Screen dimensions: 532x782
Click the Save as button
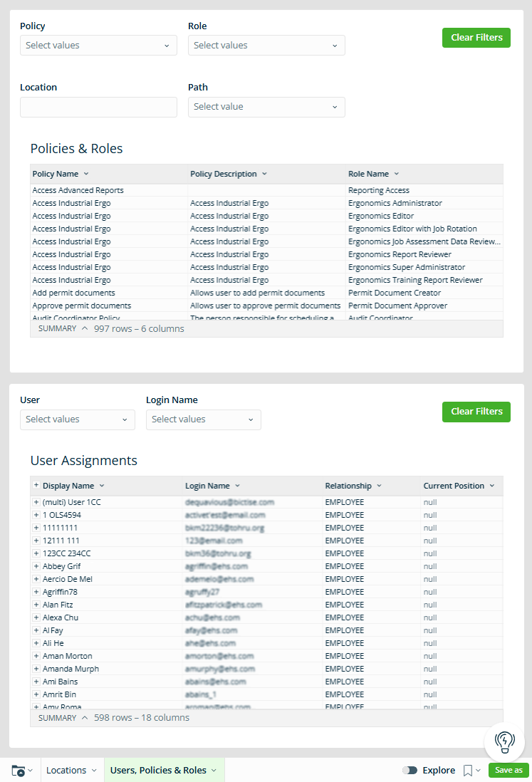508,770
